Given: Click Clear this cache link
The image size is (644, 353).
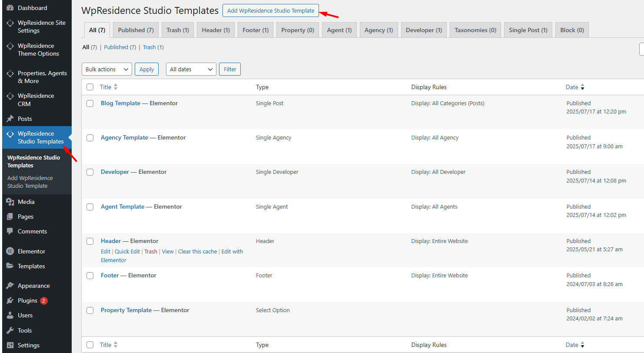Looking at the screenshot, I should pos(197,251).
